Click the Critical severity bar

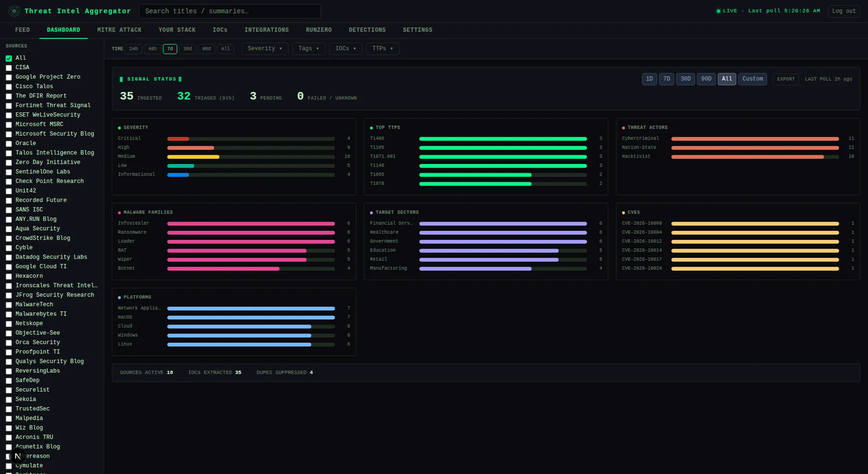251,139
